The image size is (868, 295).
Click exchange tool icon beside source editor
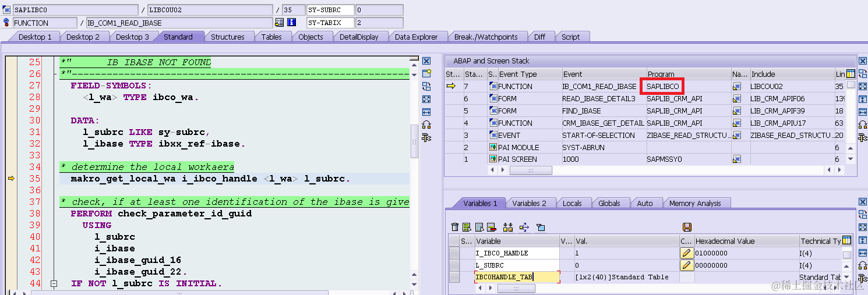426,86
